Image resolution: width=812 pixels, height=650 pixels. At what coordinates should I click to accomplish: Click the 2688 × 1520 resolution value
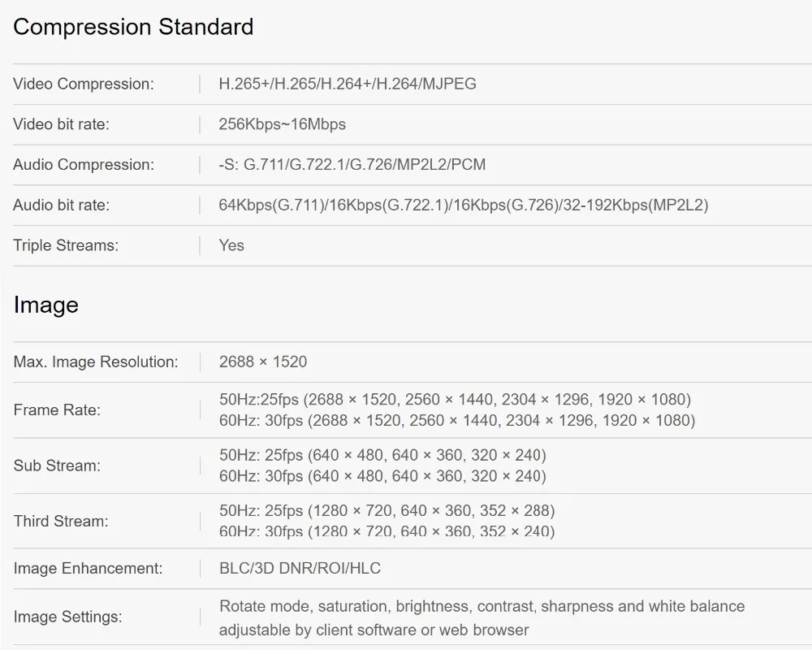[x=263, y=362]
